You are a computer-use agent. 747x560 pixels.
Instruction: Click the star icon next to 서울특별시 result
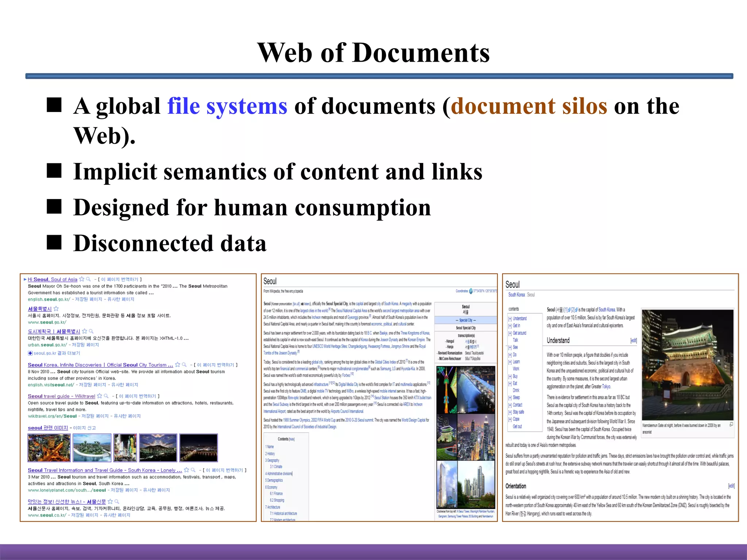pyautogui.click(x=56, y=308)
